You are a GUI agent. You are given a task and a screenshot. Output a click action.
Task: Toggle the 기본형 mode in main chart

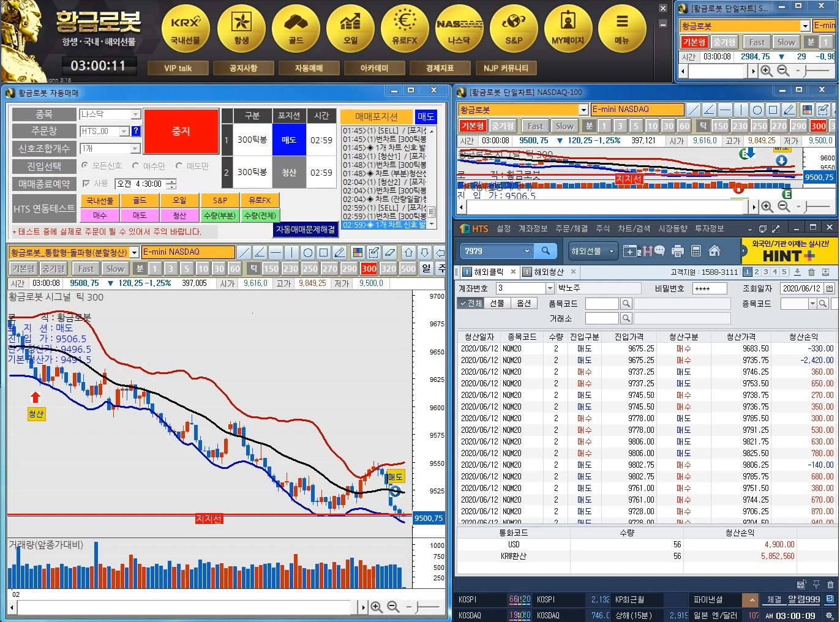tap(23, 268)
